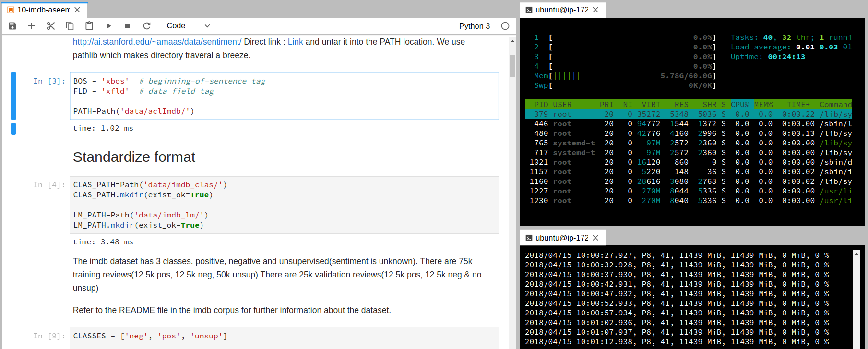Screen dimensions: 868x349
Task: Switch to the 10-imdb-aseem notebook tab
Action: pyautogui.click(x=43, y=10)
